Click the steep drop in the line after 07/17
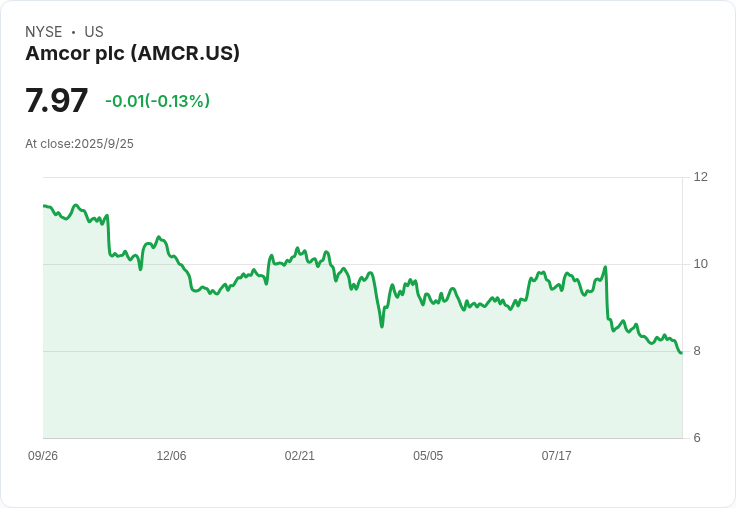The width and height of the screenshot is (736, 508). tap(607, 295)
